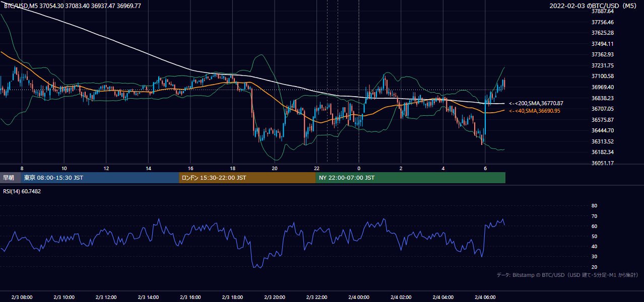Click hour tick 14 under price chart

coord(148,168)
